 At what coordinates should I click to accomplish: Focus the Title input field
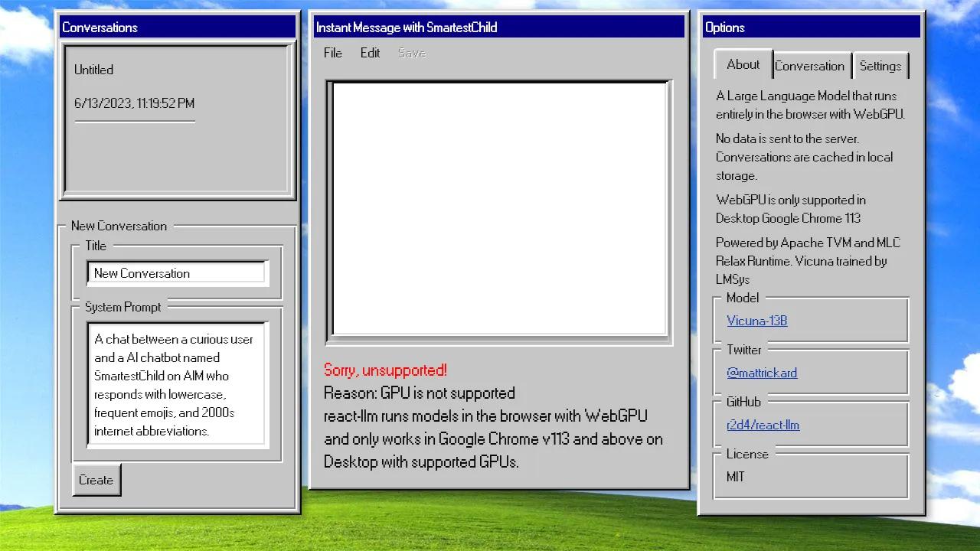177,273
